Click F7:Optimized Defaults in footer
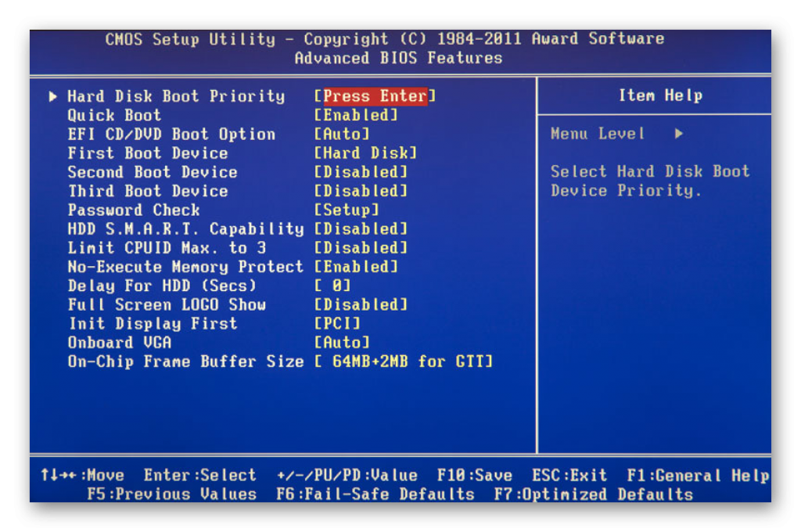Image resolution: width=801 pixels, height=532 pixels. coord(593,494)
